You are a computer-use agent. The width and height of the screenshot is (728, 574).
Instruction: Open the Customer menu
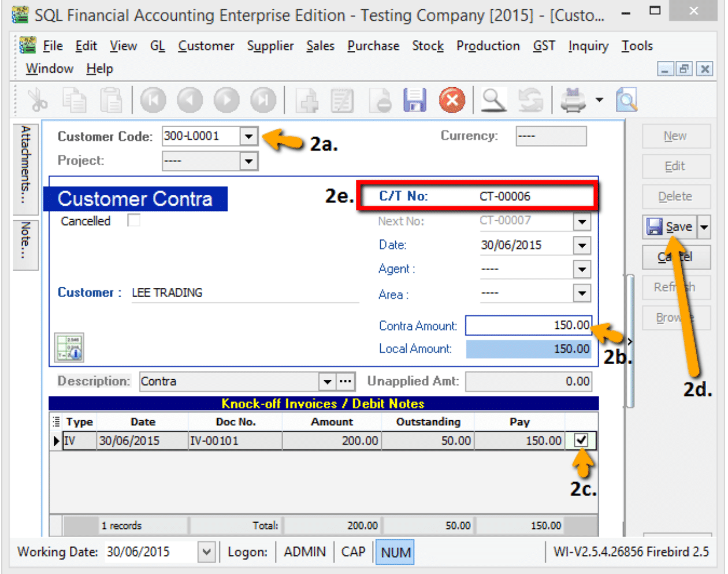pyautogui.click(x=206, y=46)
